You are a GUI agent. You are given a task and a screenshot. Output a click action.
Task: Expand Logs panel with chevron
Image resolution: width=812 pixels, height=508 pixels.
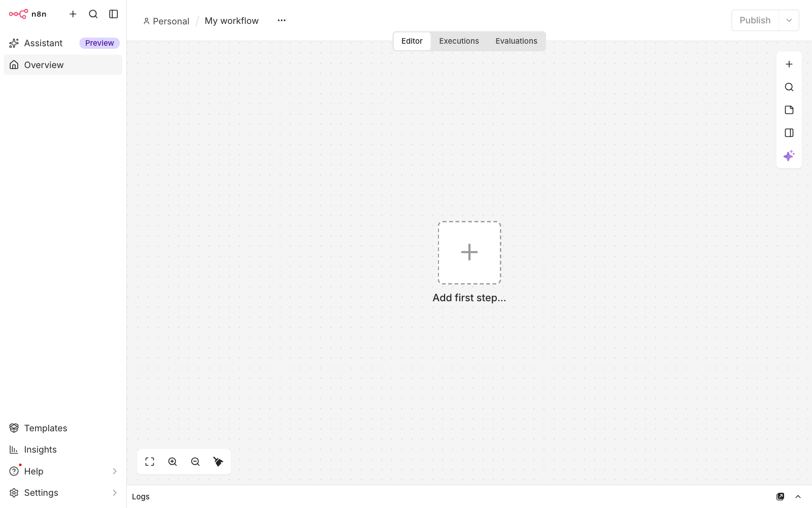click(x=798, y=497)
